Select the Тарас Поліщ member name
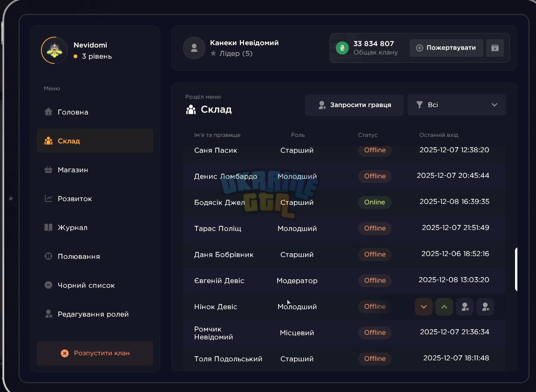The width and height of the screenshot is (536, 392). [218, 228]
